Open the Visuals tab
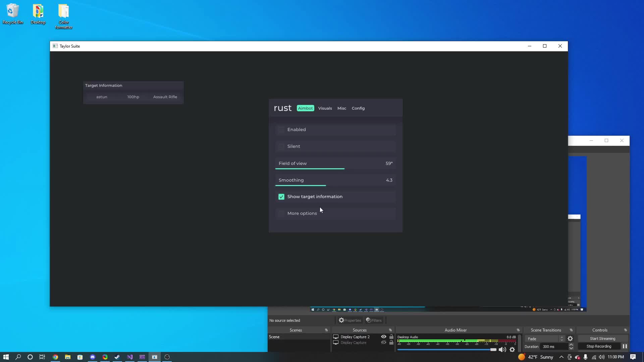The image size is (644, 362). (x=325, y=108)
